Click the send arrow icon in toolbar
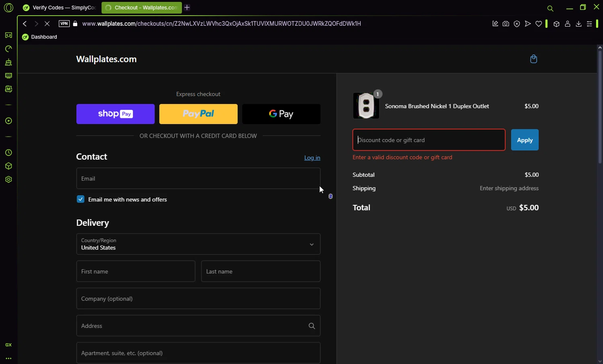603x364 pixels. (x=527, y=24)
